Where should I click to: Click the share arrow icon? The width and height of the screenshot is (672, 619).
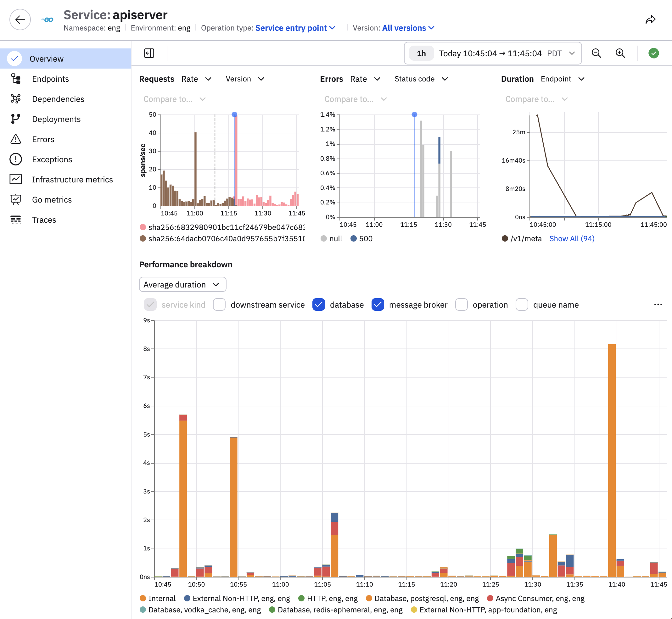(x=650, y=20)
